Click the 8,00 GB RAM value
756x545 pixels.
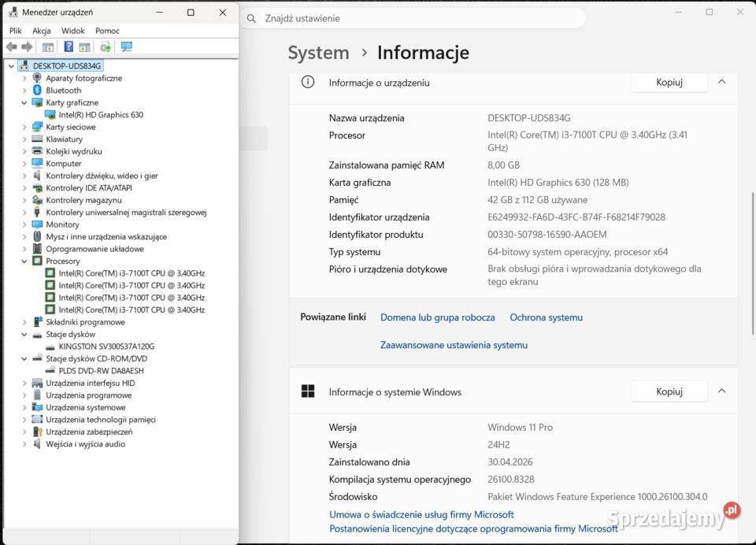click(503, 165)
